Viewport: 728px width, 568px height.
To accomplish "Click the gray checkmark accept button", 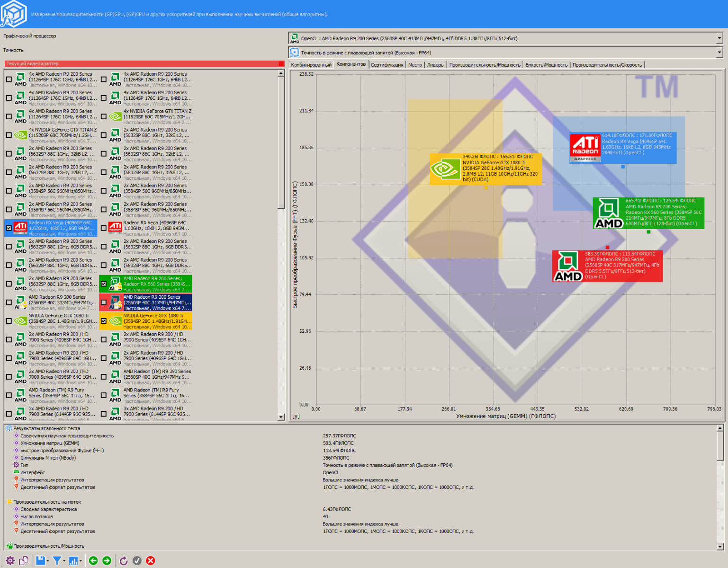I will tap(137, 561).
